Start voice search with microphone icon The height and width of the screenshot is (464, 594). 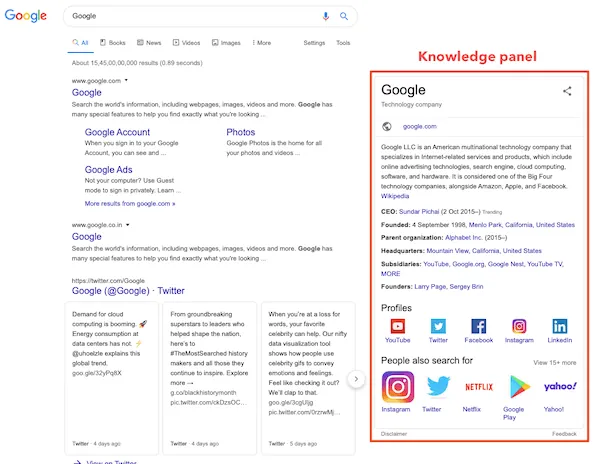[x=325, y=16]
